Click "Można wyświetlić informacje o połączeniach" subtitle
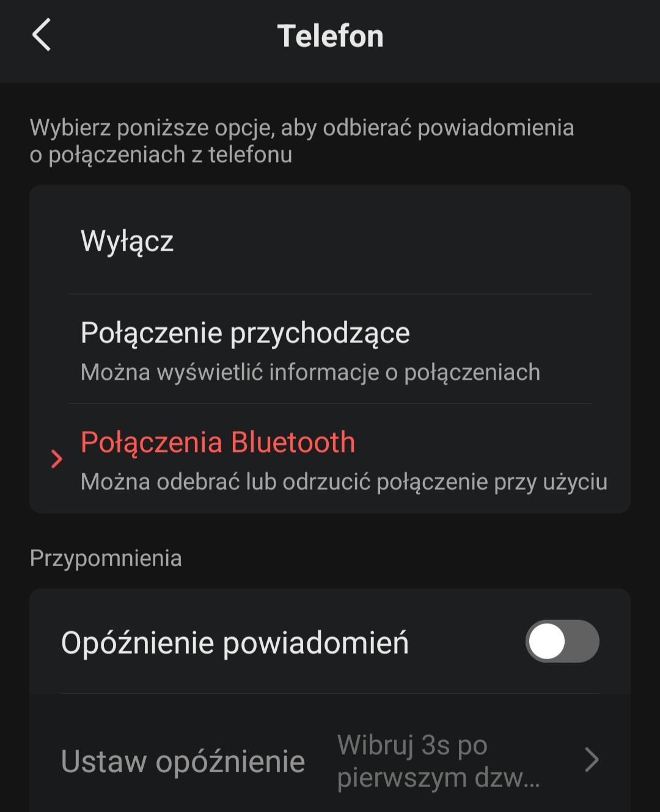Image resolution: width=660 pixels, height=812 pixels. (x=310, y=372)
